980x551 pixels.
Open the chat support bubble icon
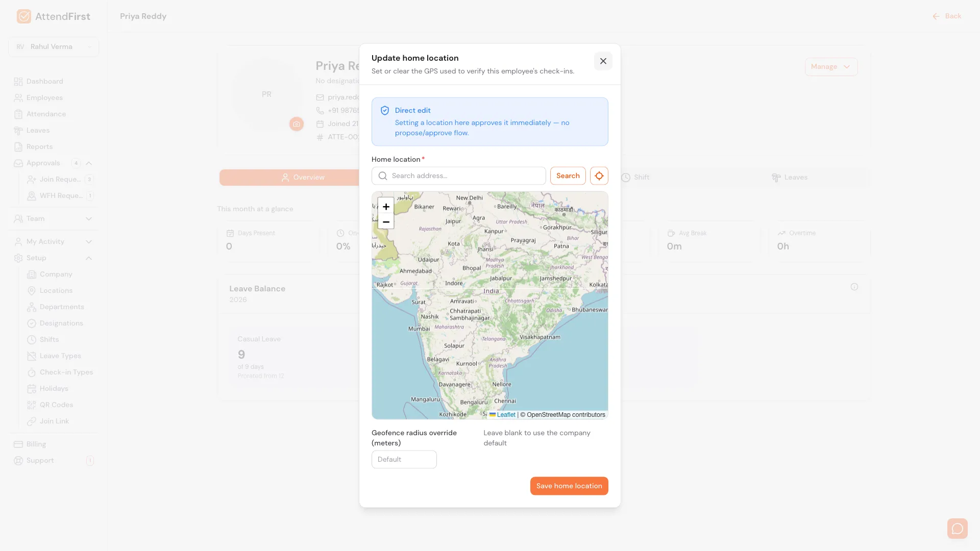point(957,528)
